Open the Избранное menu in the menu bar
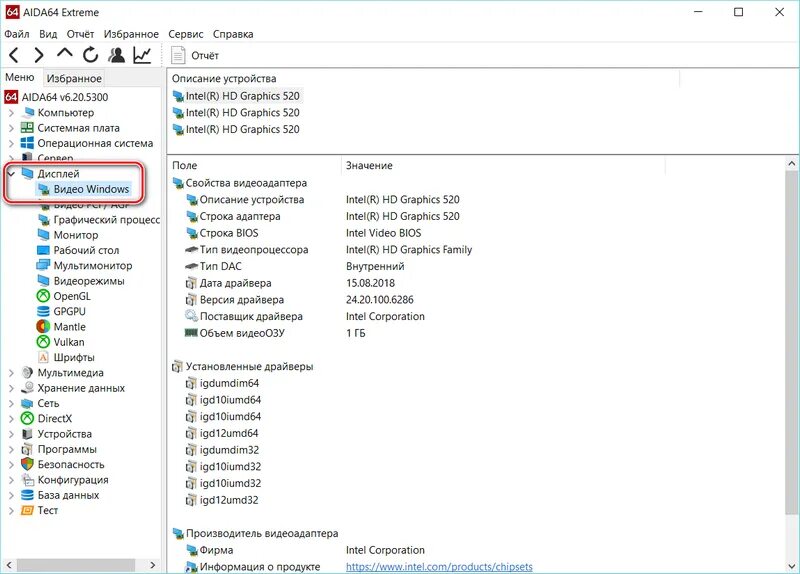The image size is (800, 574). (x=131, y=34)
